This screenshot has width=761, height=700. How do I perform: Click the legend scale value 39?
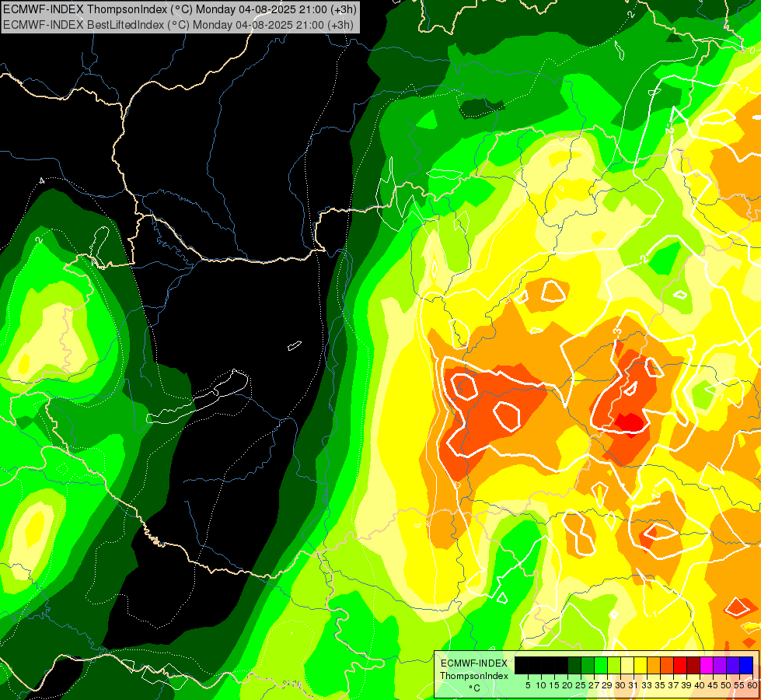click(686, 685)
